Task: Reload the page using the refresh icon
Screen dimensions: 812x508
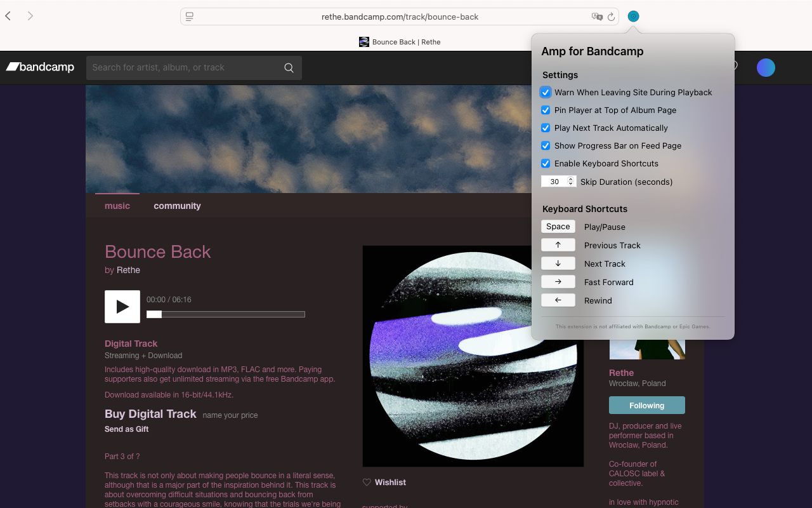Action: (610, 17)
